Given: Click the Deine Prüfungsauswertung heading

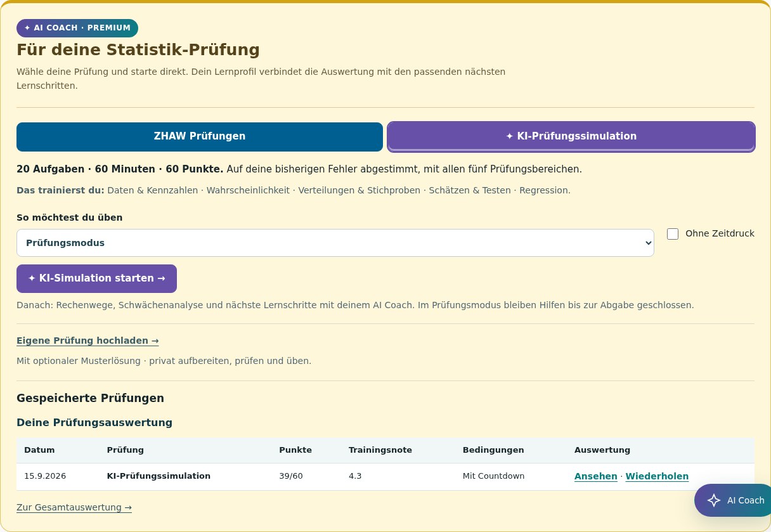Looking at the screenshot, I should [94, 422].
